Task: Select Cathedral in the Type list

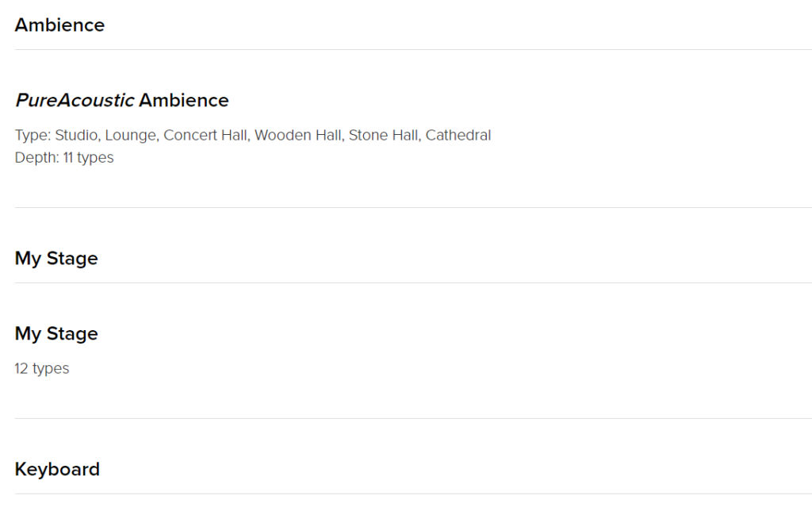Action: (x=458, y=135)
